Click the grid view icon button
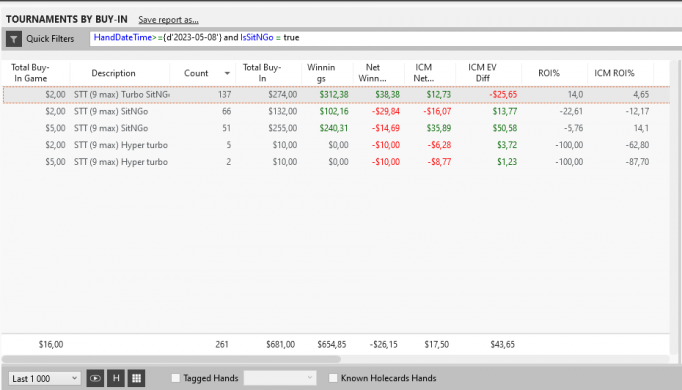Image resolution: width=682 pixels, height=390 pixels. tap(136, 378)
